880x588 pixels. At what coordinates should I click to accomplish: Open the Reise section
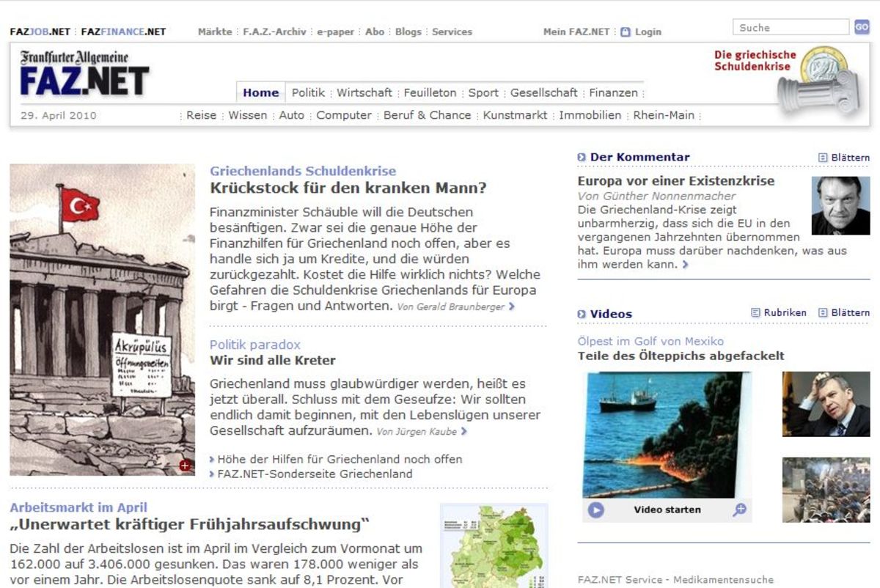[x=202, y=115]
